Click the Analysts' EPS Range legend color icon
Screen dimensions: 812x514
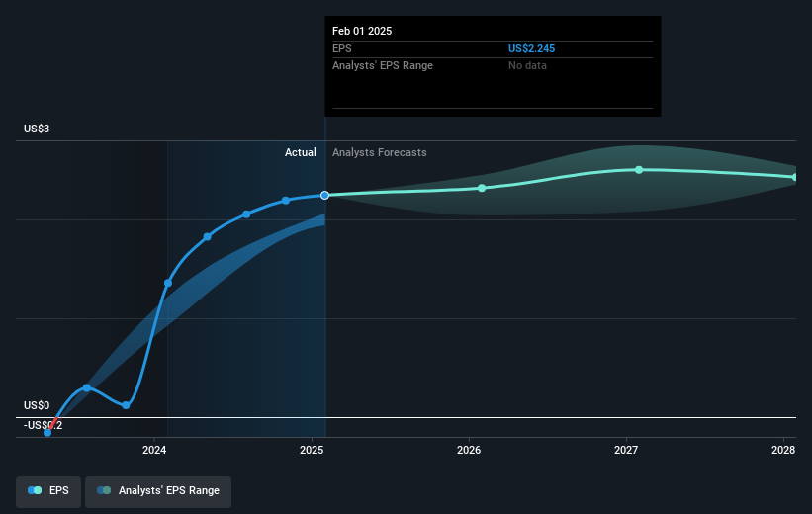click(104, 490)
